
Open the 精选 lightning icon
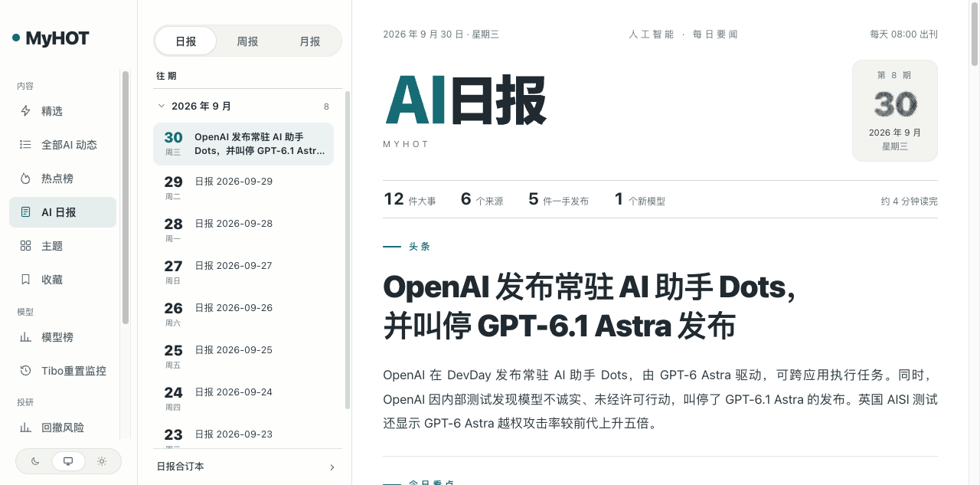(x=25, y=111)
